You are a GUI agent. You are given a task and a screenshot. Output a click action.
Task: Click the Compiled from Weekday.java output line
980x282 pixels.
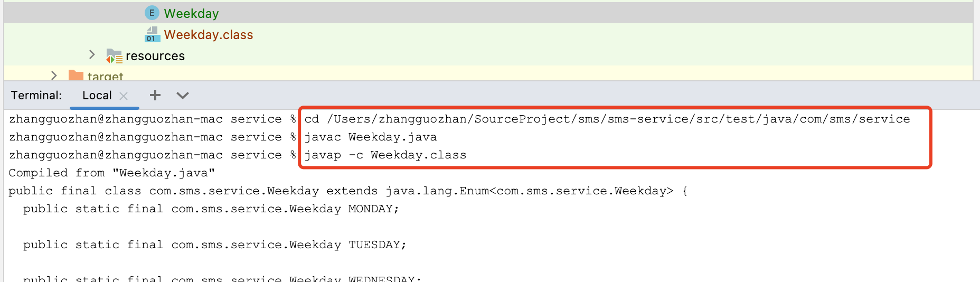111,173
